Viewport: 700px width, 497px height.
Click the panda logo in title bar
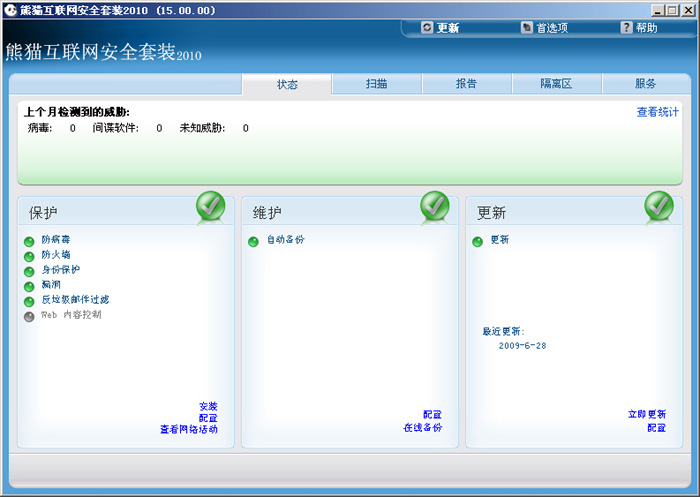coord(10,10)
